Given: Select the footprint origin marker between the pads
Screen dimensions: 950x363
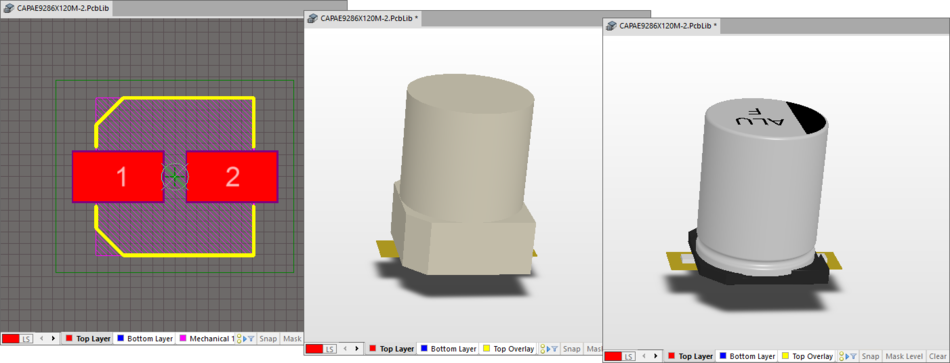Looking at the screenshot, I should [x=174, y=176].
